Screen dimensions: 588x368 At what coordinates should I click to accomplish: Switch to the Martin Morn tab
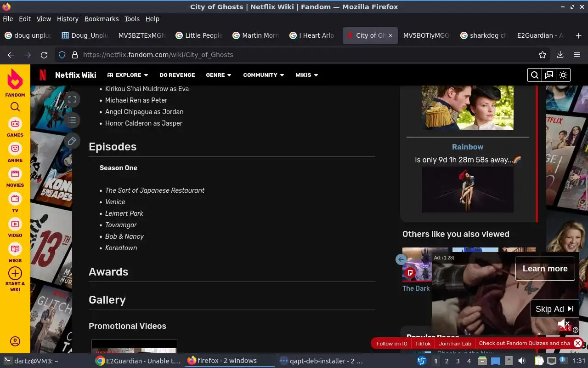(x=256, y=35)
